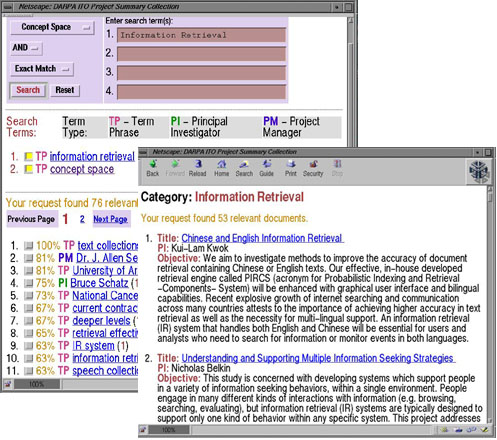Check the box next to National Cance
The image size is (497, 440).
point(29,295)
